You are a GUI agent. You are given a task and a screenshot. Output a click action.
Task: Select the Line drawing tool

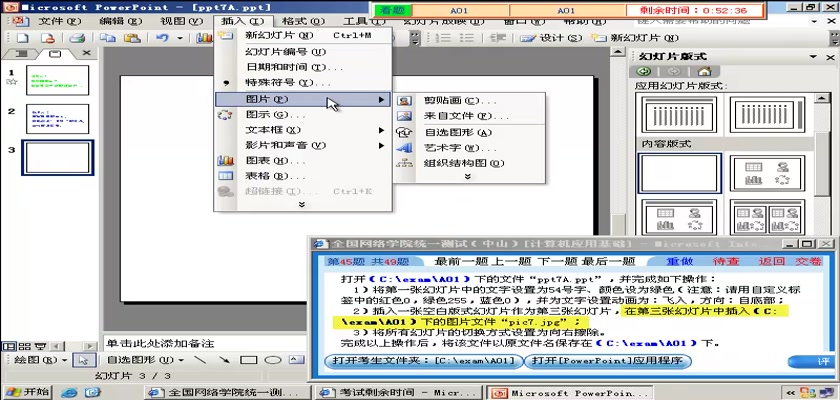pyautogui.click(x=200, y=360)
